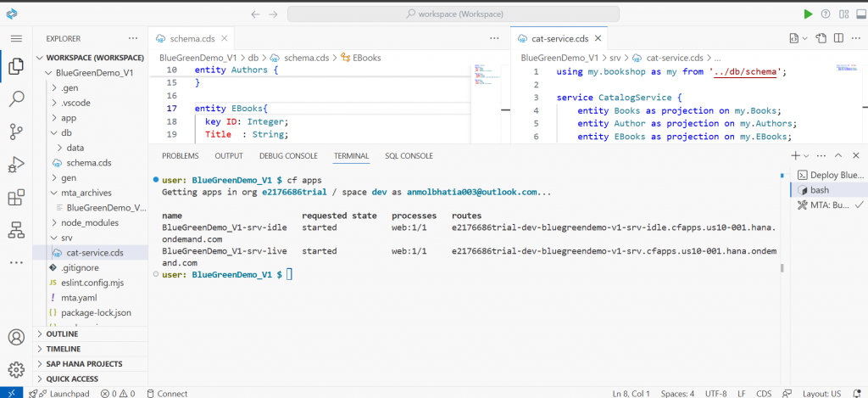Change the CDS language mode

click(764, 393)
